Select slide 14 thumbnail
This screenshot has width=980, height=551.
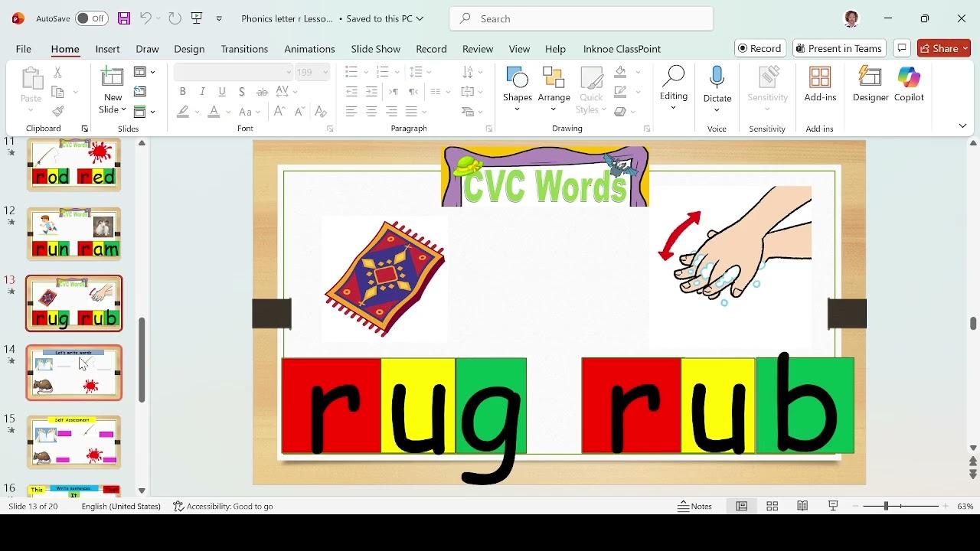point(74,373)
